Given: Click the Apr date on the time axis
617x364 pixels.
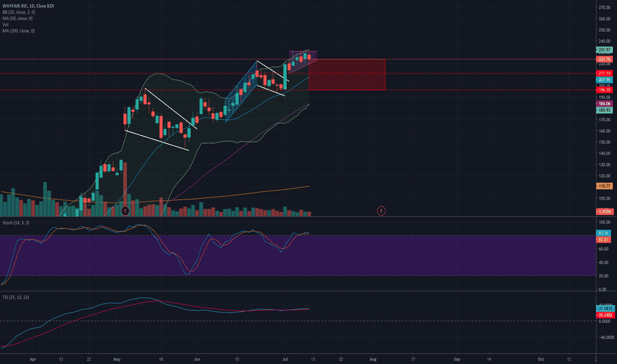Looking at the screenshot, I should click(32, 359).
